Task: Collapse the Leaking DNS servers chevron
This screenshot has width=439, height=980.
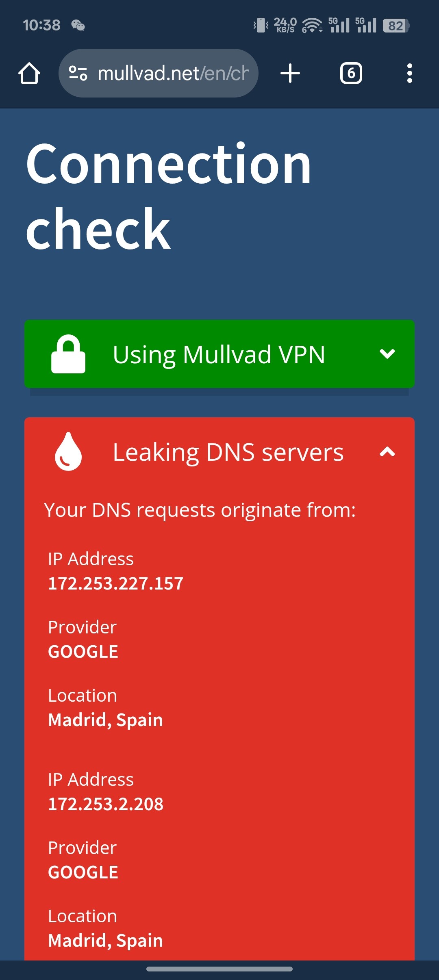Action: point(387,451)
